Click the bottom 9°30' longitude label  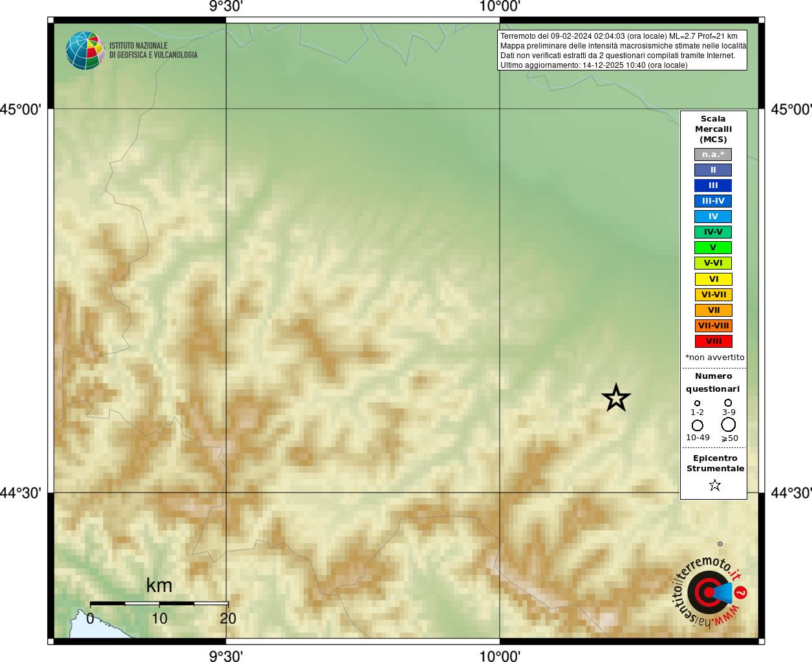click(226, 656)
